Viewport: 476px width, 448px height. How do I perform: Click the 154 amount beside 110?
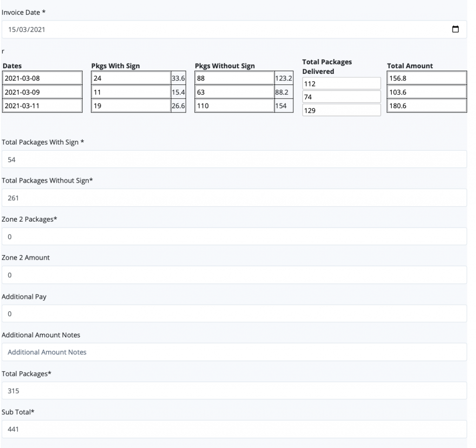pos(281,106)
